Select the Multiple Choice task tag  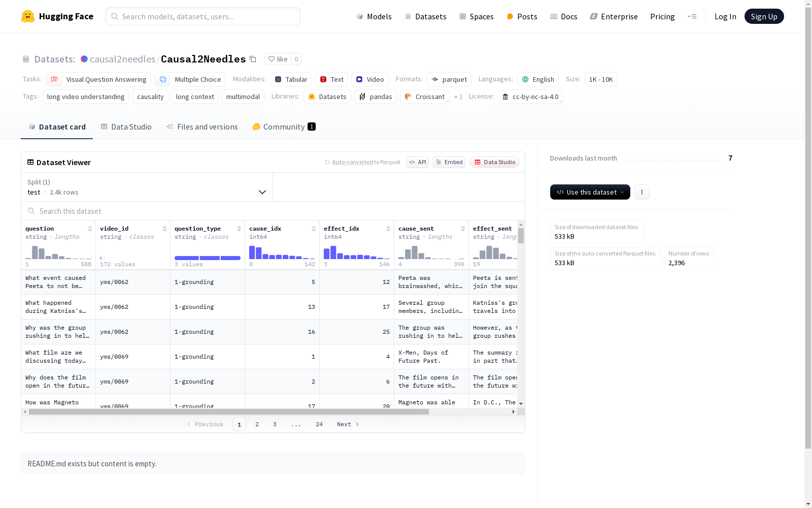(190, 79)
